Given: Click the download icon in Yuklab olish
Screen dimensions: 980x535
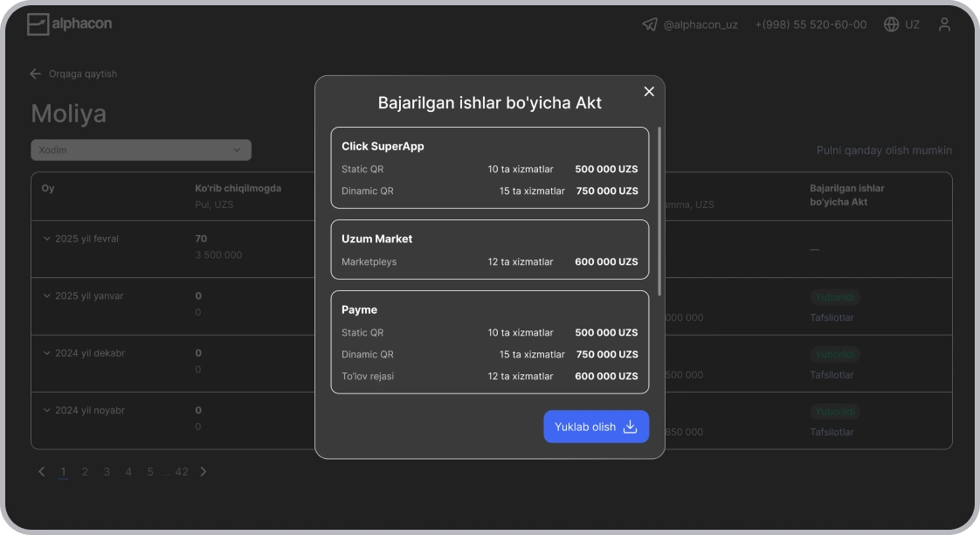Looking at the screenshot, I should (630, 427).
